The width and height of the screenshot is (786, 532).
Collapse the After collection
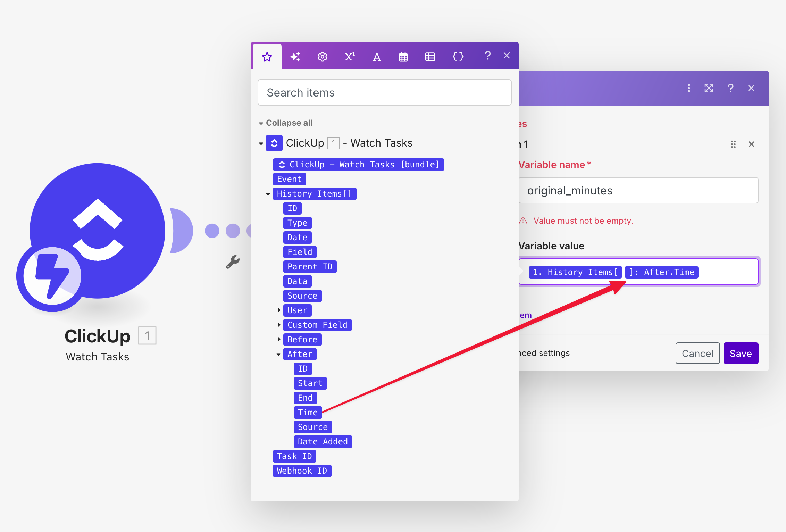tap(278, 354)
